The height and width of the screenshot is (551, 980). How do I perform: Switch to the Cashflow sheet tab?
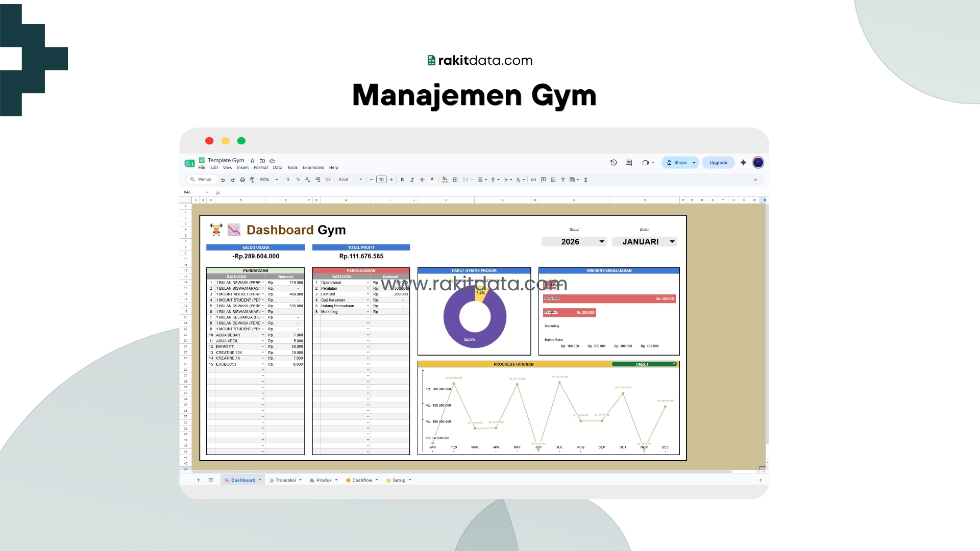[362, 480]
